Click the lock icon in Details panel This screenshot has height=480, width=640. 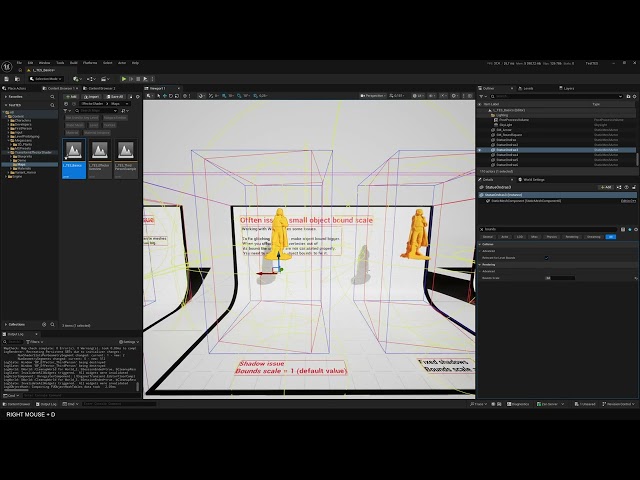(x=634, y=187)
